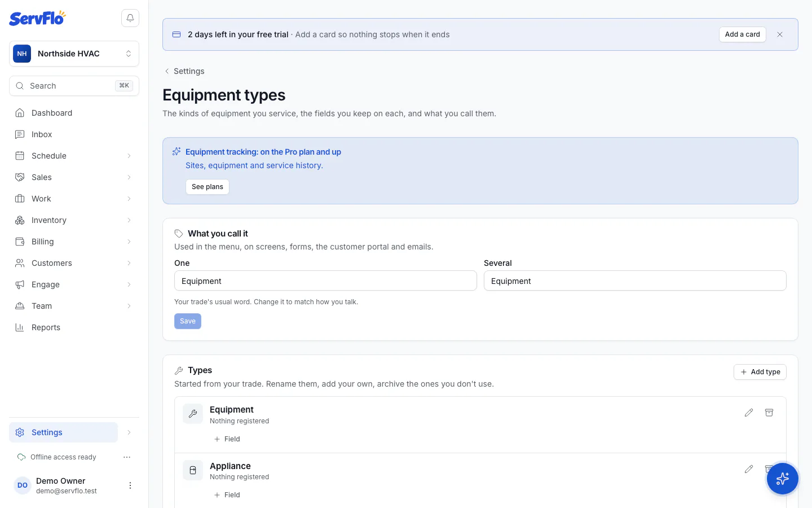Open the Inbox page

tap(74, 134)
